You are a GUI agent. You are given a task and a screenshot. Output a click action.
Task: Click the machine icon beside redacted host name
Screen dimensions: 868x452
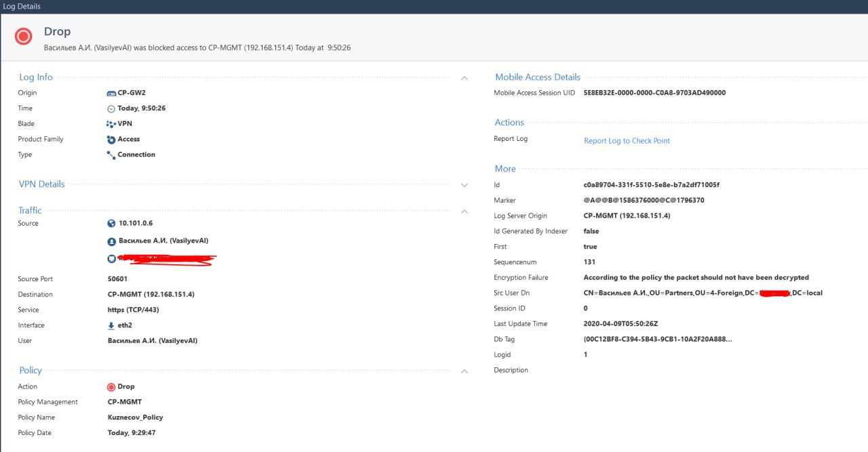point(111,258)
